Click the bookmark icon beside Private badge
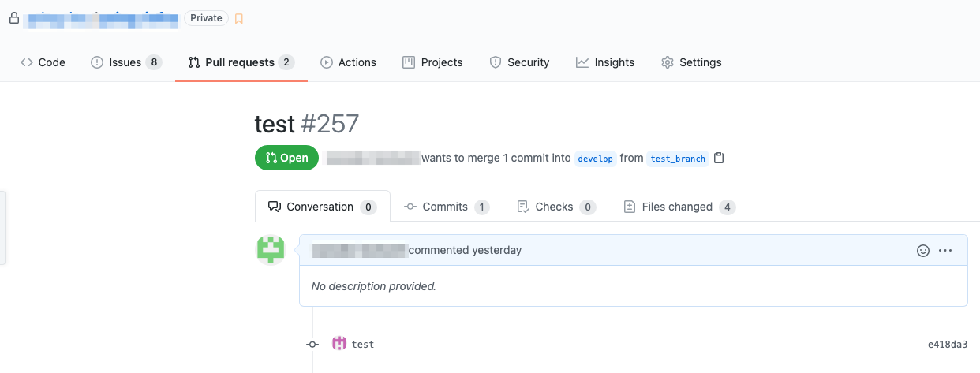980x373 pixels. point(239,18)
